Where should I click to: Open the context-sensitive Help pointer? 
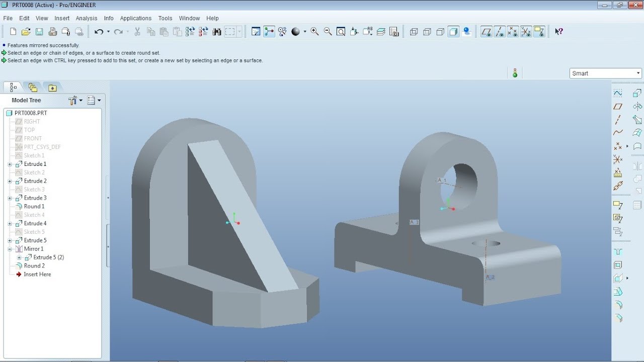[558, 32]
